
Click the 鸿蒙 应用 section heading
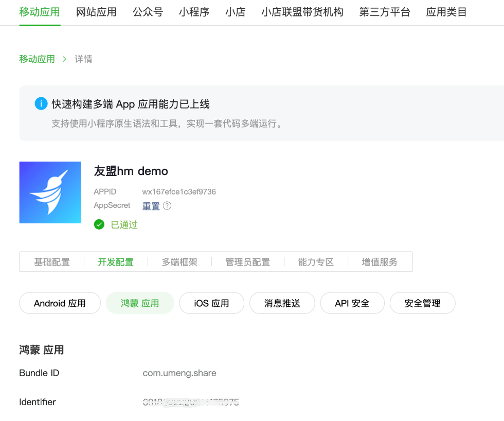42,350
